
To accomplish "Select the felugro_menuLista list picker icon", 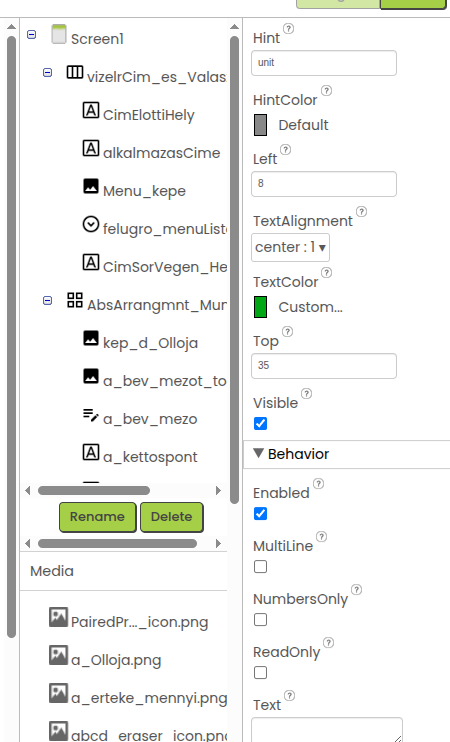I will [x=91, y=224].
